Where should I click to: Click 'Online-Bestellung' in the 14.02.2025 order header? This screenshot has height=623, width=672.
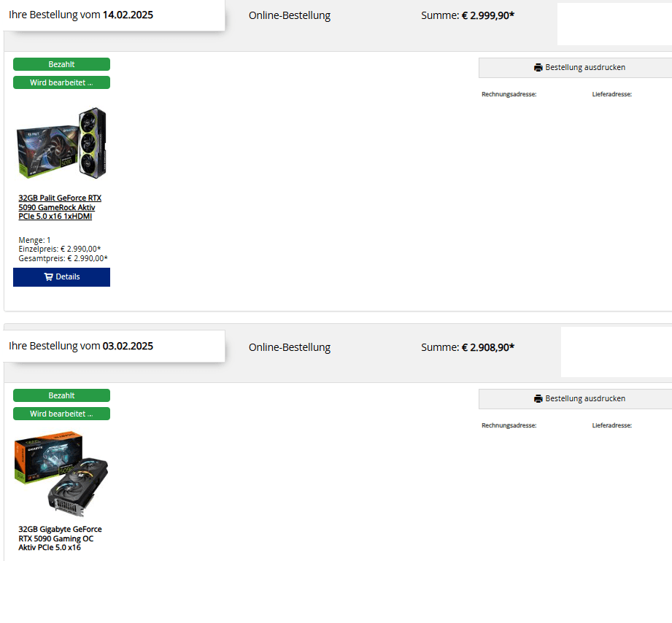pos(290,15)
